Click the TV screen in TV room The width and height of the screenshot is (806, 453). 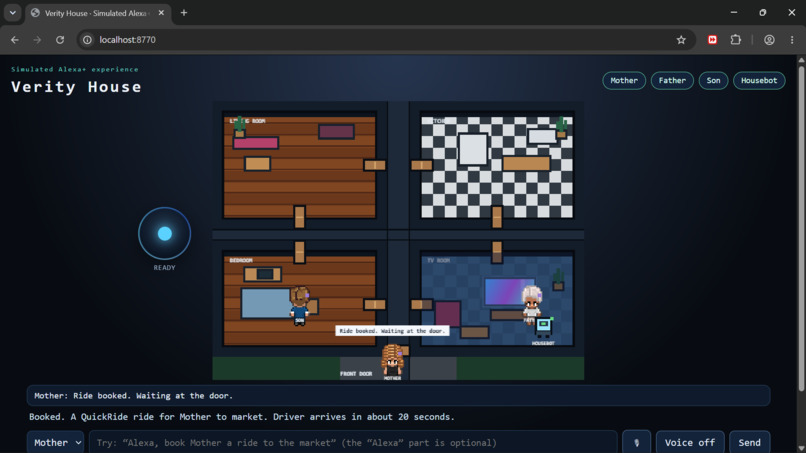507,292
